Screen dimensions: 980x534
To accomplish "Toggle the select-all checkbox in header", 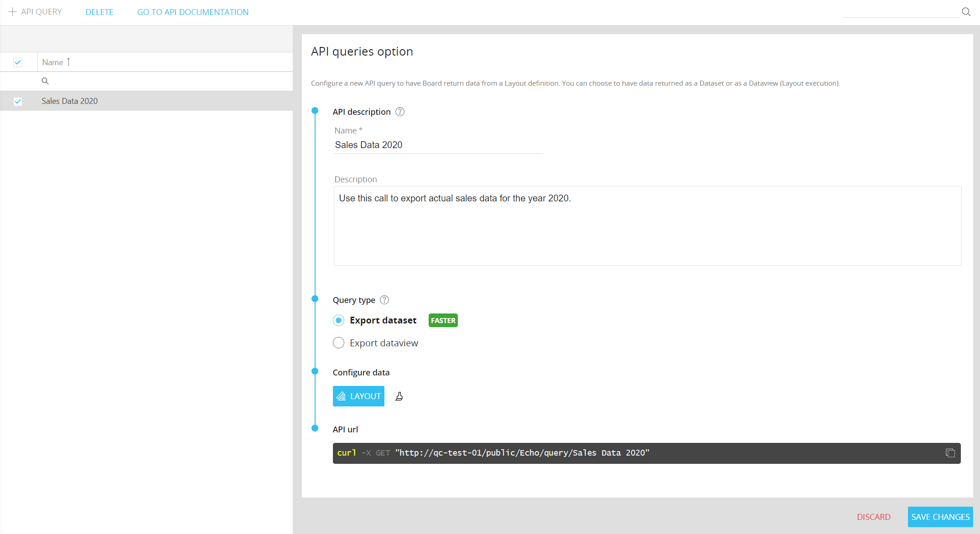I will point(18,62).
